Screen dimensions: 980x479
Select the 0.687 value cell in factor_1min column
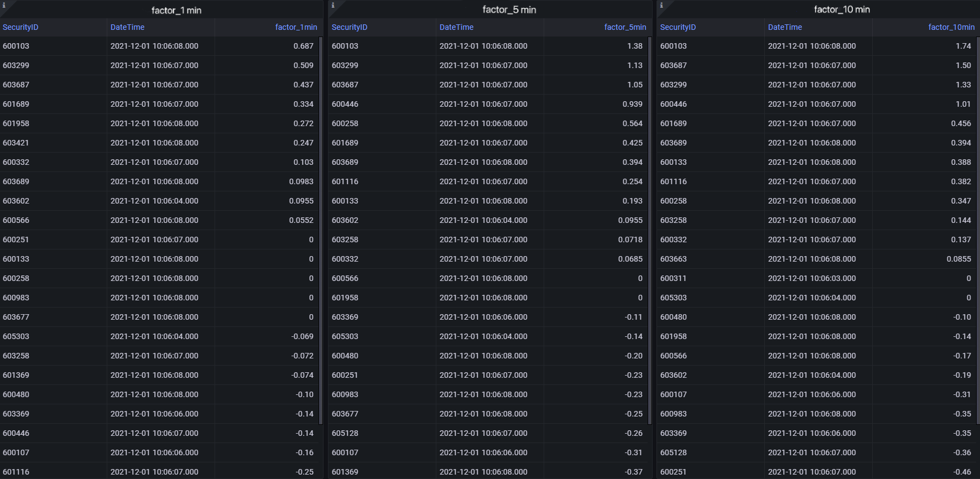click(x=303, y=46)
